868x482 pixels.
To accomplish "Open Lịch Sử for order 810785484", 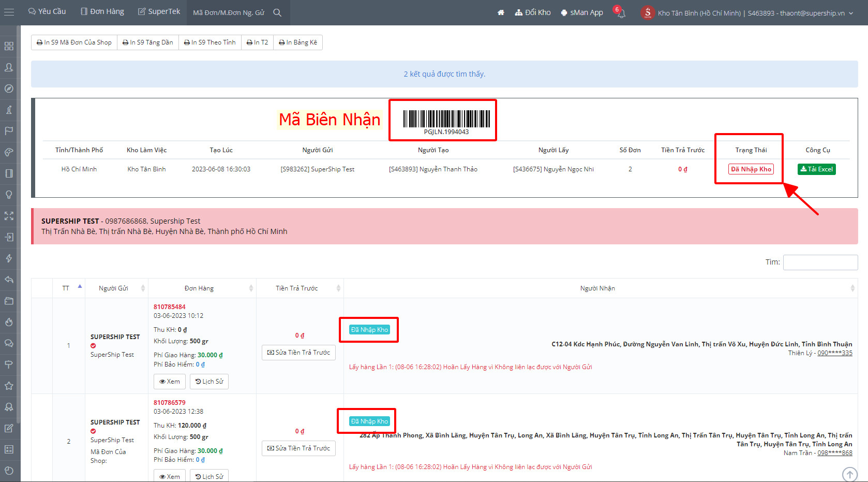I will click(209, 382).
